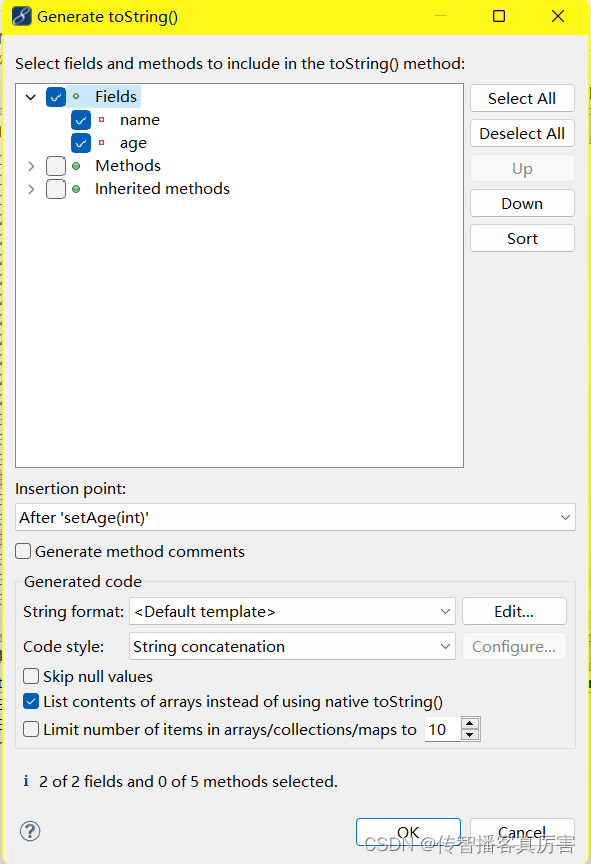Select the Inherited methods row label
The image size is (591, 864).
coord(162,189)
